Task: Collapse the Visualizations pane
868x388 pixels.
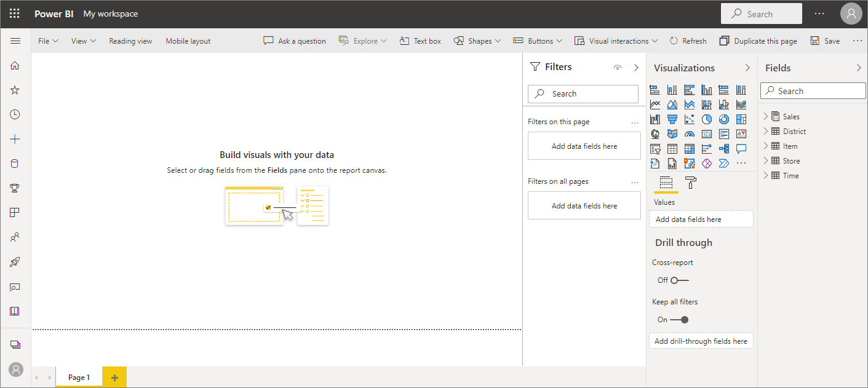Action: [747, 68]
